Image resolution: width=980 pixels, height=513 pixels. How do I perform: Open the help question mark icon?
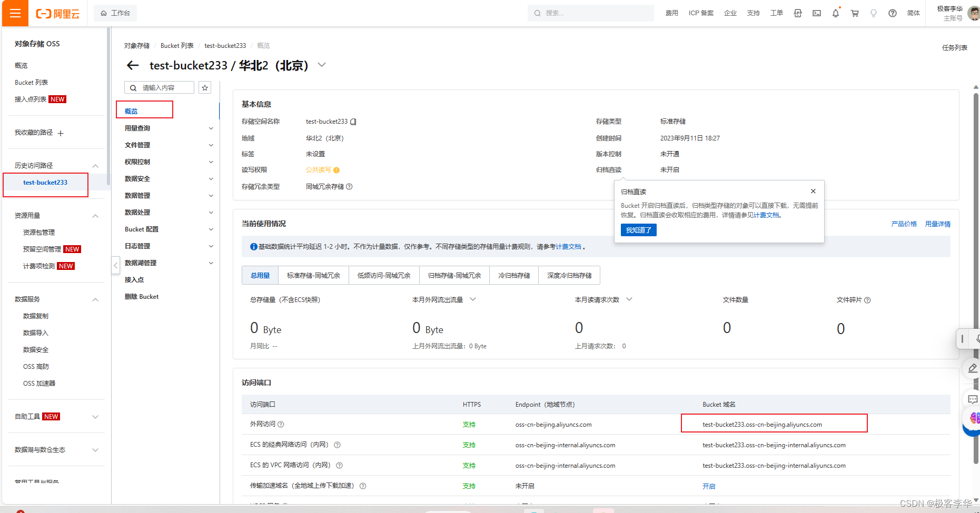pos(893,13)
